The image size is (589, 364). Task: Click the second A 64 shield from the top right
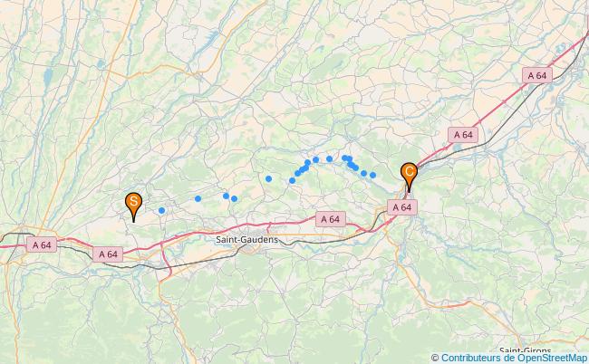463,135
